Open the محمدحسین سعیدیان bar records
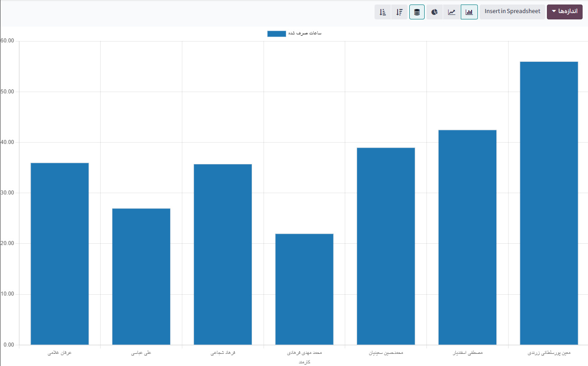Screen dimensions: 588x366 click(x=386, y=246)
